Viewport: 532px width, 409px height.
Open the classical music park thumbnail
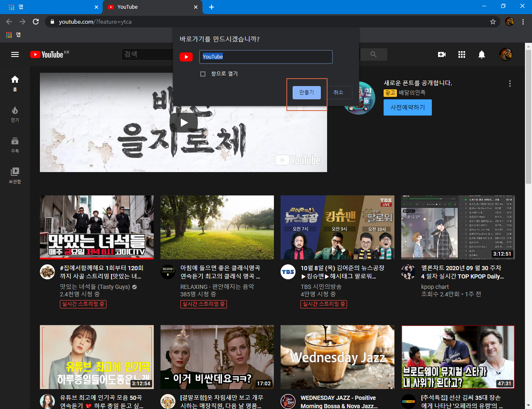pos(217,227)
